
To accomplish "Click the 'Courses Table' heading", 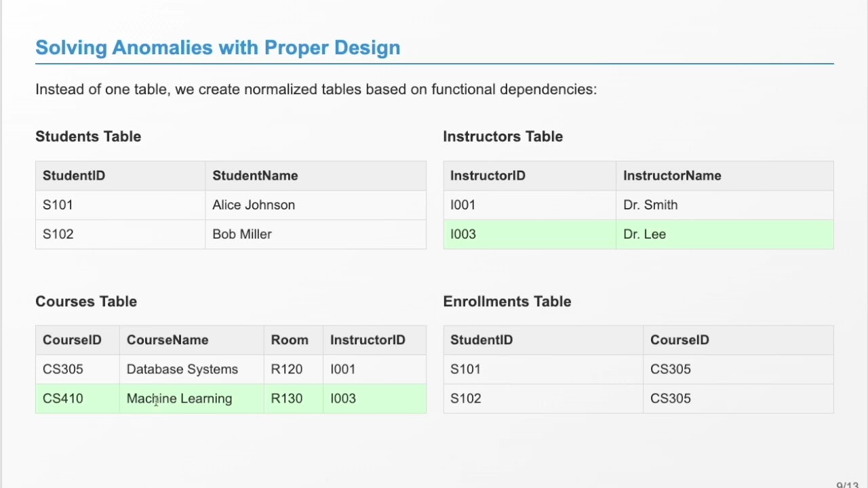I will [x=86, y=302].
